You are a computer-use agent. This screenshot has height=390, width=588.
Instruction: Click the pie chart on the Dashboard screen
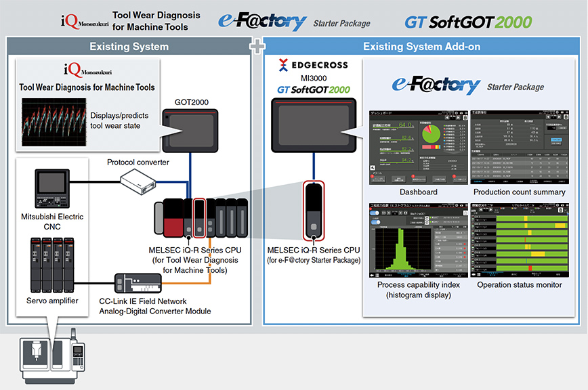click(432, 132)
